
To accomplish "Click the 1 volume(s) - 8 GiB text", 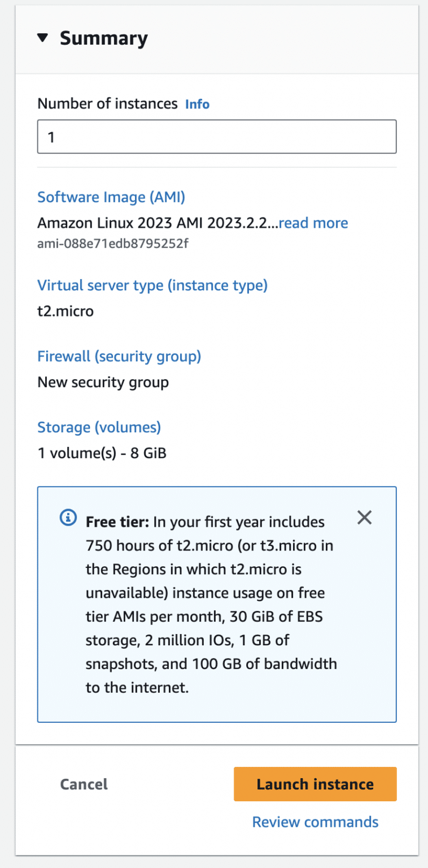I will point(102,453).
